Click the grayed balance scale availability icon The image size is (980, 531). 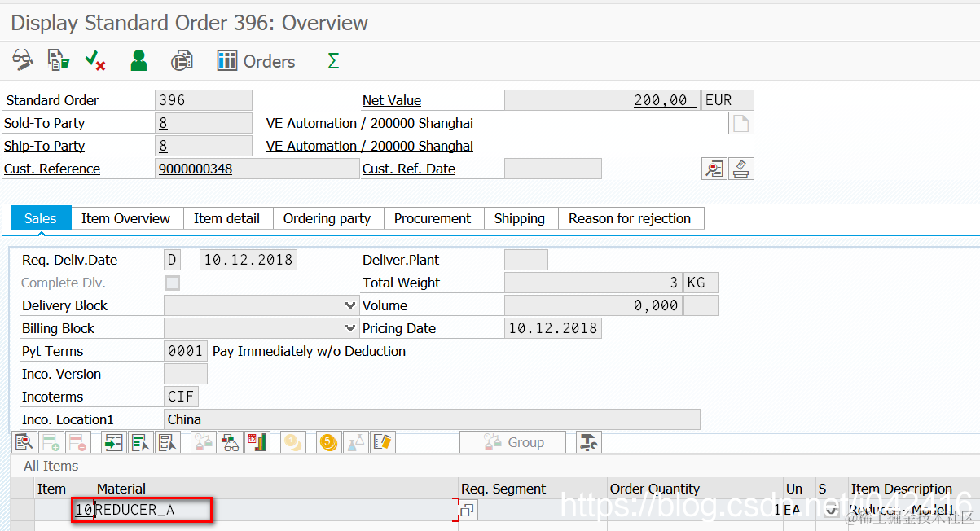point(203,442)
